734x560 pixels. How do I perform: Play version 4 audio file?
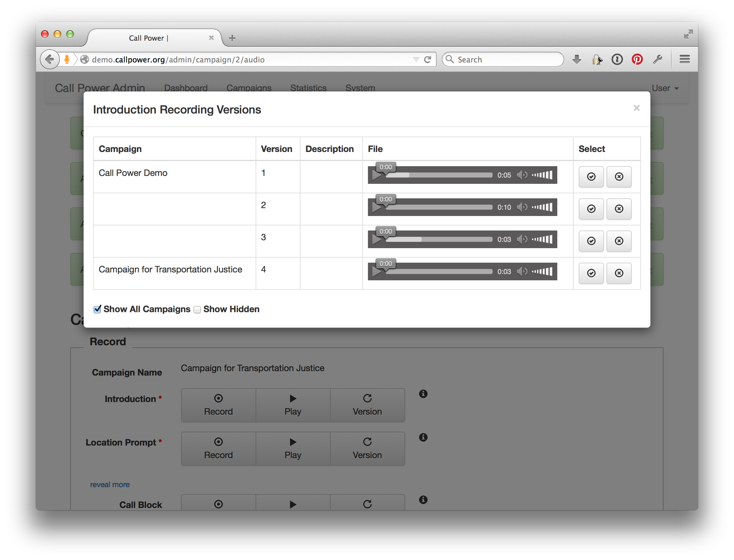coord(377,272)
